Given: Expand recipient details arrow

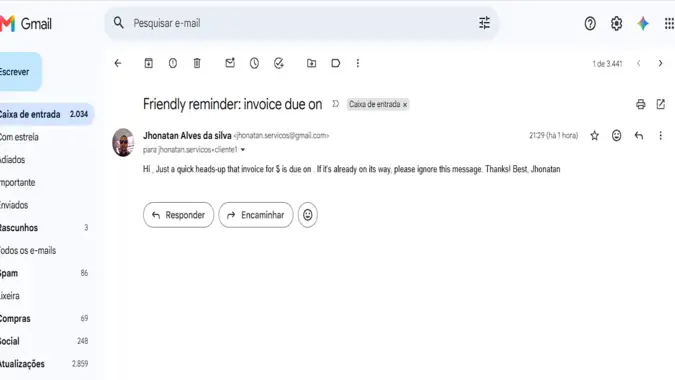Looking at the screenshot, I should [x=243, y=150].
